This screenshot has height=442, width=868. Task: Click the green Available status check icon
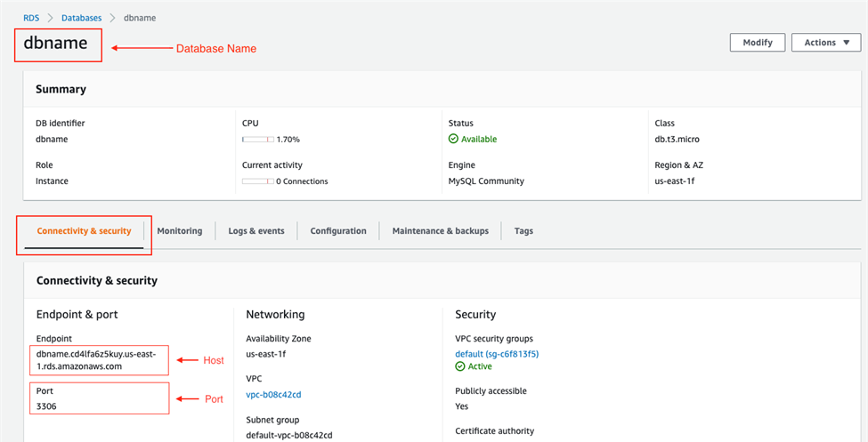click(x=453, y=140)
